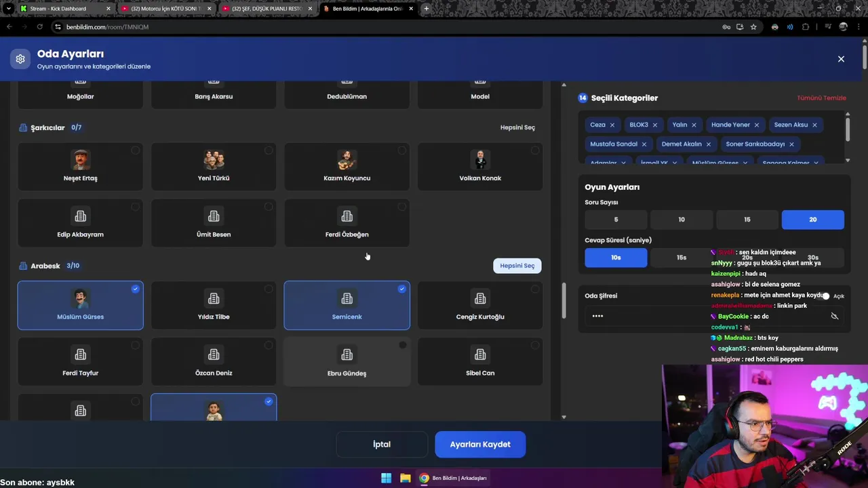Reload the benbildim.com page
868x488 pixels.
pyautogui.click(x=39, y=26)
